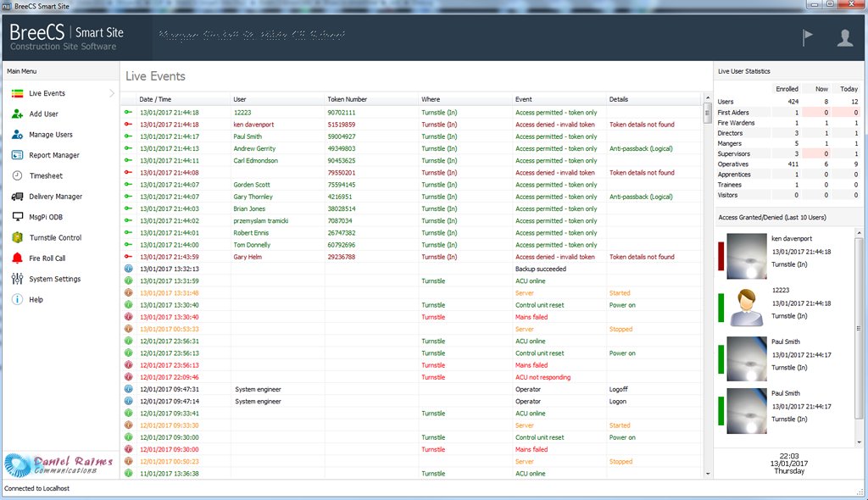Image resolution: width=868 pixels, height=500 pixels.
Task: Click red key icon for ken davenport row
Action: [x=129, y=124]
